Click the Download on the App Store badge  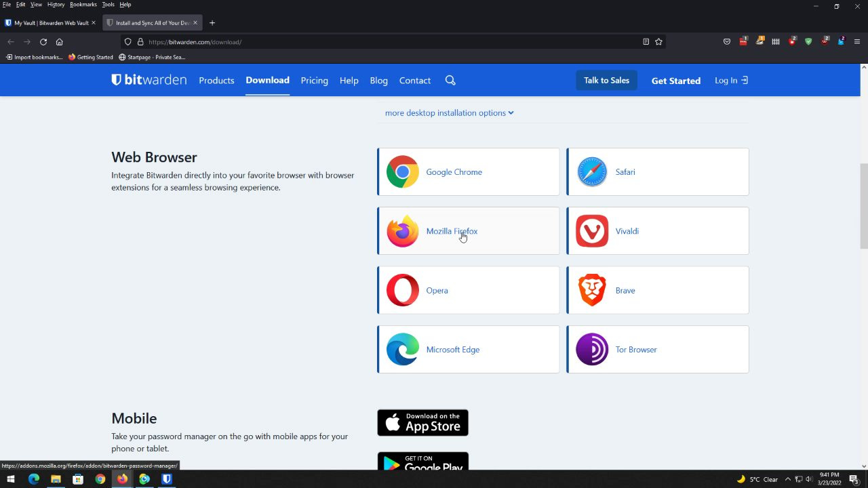[423, 423]
